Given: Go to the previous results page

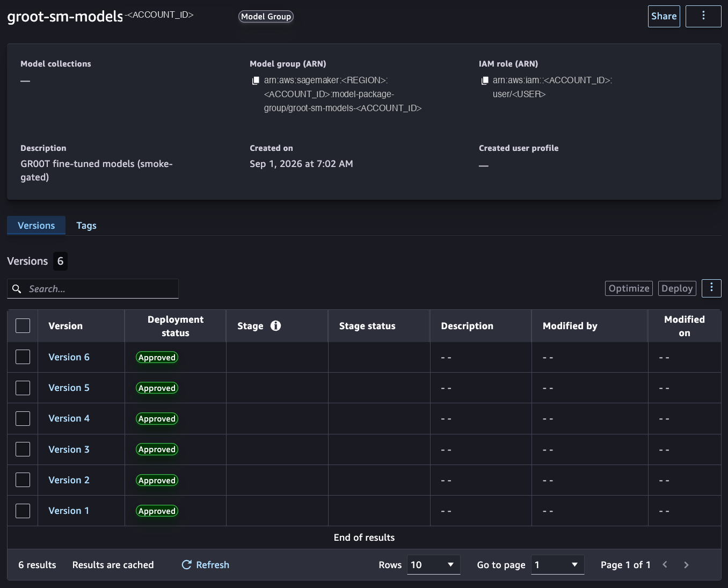Looking at the screenshot, I should click(x=665, y=564).
